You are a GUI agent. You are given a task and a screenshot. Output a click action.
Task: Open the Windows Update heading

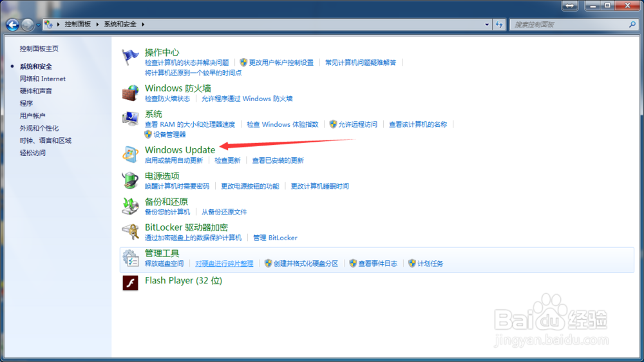click(x=180, y=150)
